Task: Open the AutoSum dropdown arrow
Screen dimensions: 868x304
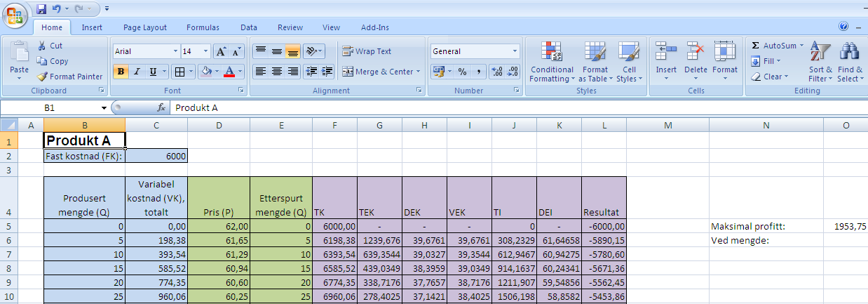Action: [x=801, y=46]
